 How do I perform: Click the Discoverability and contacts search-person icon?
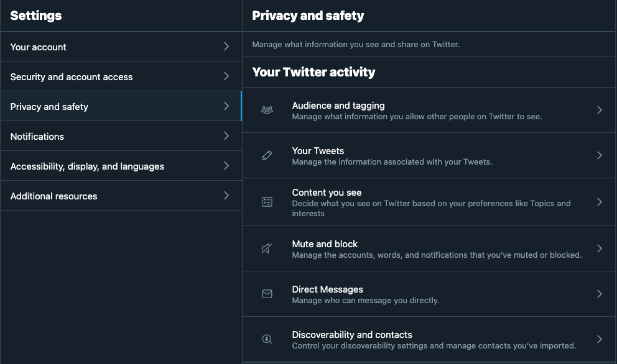[267, 339]
